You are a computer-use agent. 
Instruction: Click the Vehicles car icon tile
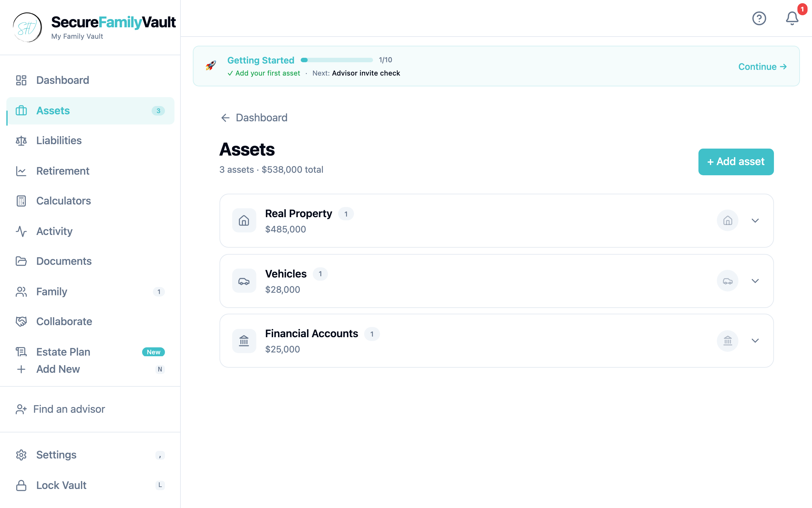pyautogui.click(x=244, y=281)
